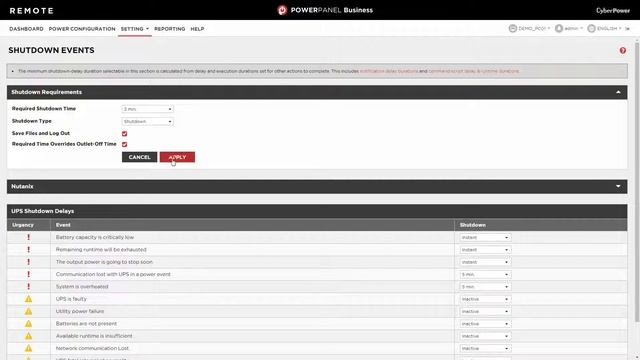Click the warning triangle for Utility power failure
Image resolution: width=640 pixels, height=360 pixels.
29,311
